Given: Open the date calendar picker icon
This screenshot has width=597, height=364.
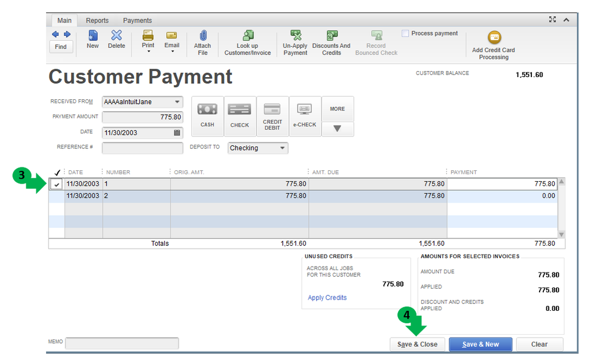Looking at the screenshot, I should click(177, 133).
